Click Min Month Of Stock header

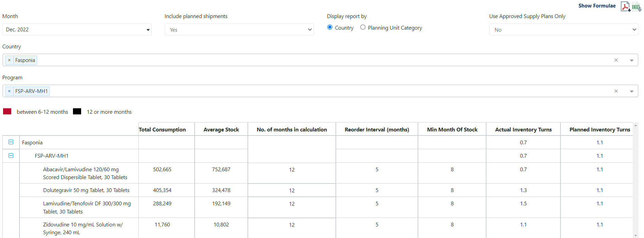[452, 130]
